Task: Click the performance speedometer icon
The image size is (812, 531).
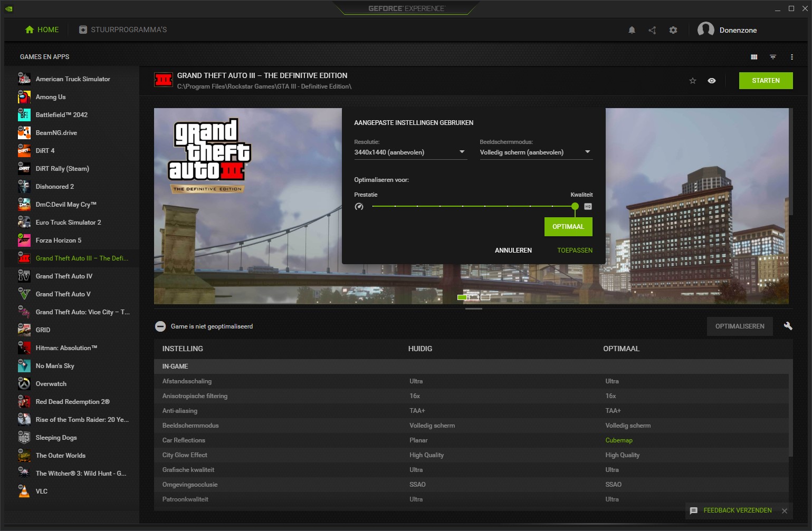Action: (359, 207)
